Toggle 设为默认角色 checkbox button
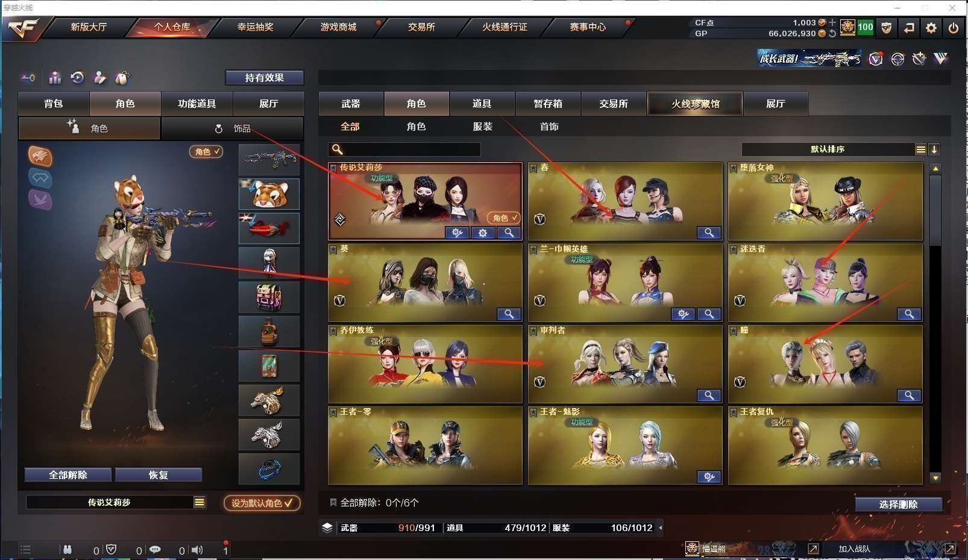968x560 pixels. [x=262, y=503]
